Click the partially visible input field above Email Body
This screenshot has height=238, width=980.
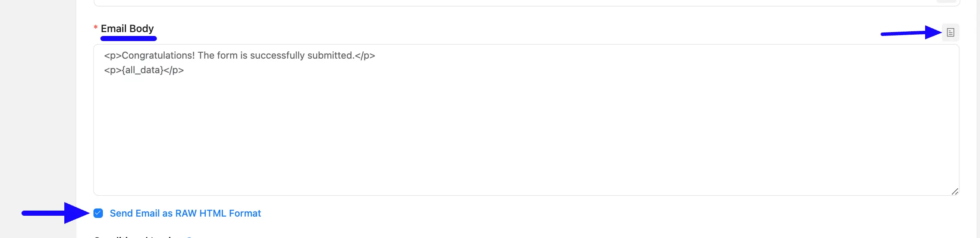(526, 3)
